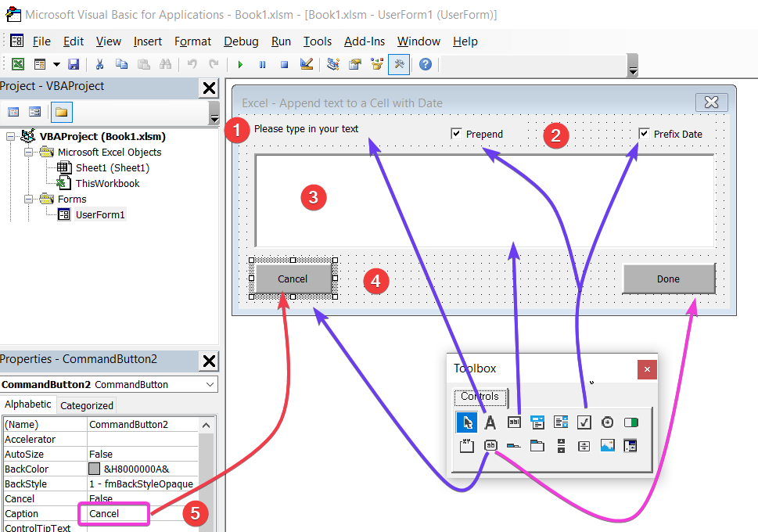Select the TextBox control in Toolbox
The width and height of the screenshot is (758, 532).
(x=514, y=422)
